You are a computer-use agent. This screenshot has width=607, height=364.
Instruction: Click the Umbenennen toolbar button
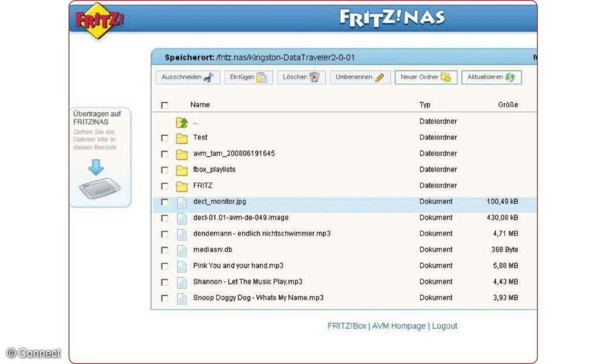point(360,77)
